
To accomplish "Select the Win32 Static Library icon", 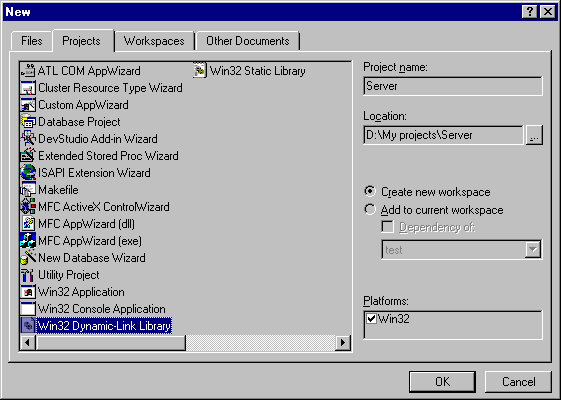I will tap(200, 71).
